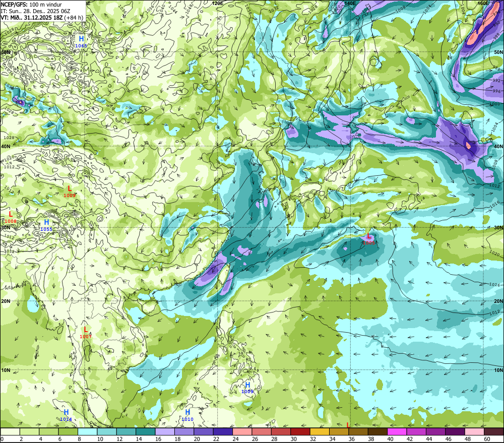This screenshot has width=504, height=443.
Task: Click the legend scale value 40
Action: (390, 439)
